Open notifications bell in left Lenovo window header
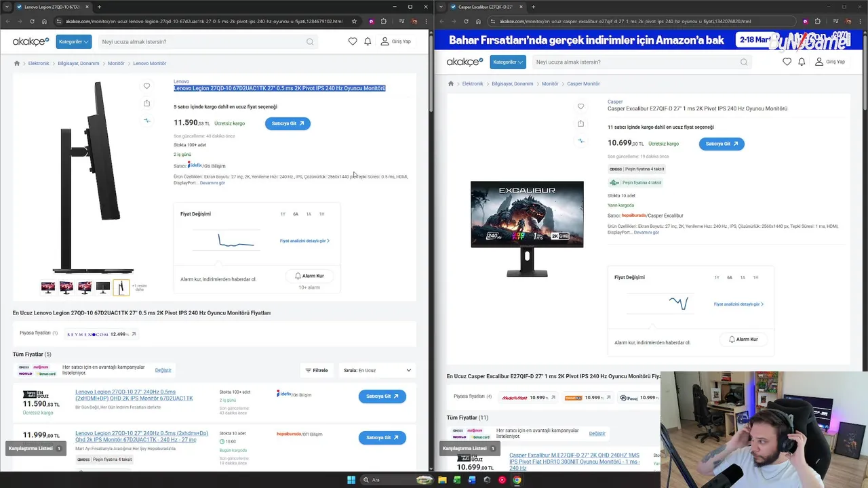The height and width of the screenshot is (488, 868). coord(368,41)
